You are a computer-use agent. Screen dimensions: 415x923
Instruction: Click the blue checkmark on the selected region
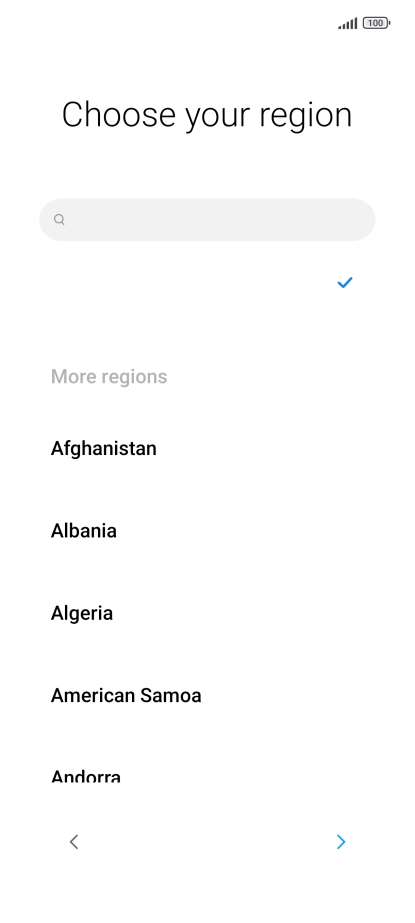[x=344, y=283]
